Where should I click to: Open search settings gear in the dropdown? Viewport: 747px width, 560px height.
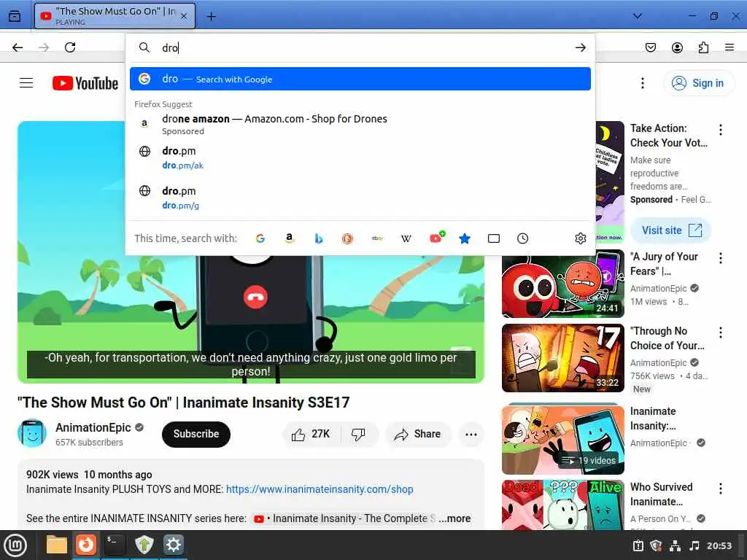(x=580, y=238)
